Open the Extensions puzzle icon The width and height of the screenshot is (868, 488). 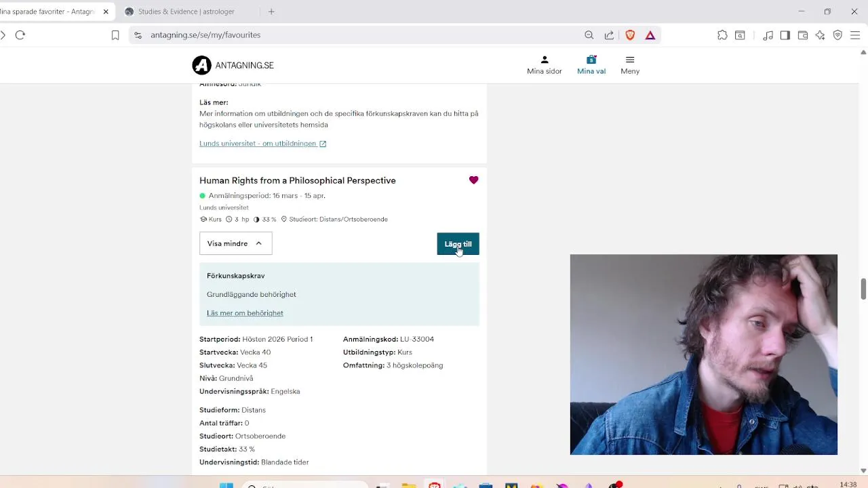[x=722, y=35]
